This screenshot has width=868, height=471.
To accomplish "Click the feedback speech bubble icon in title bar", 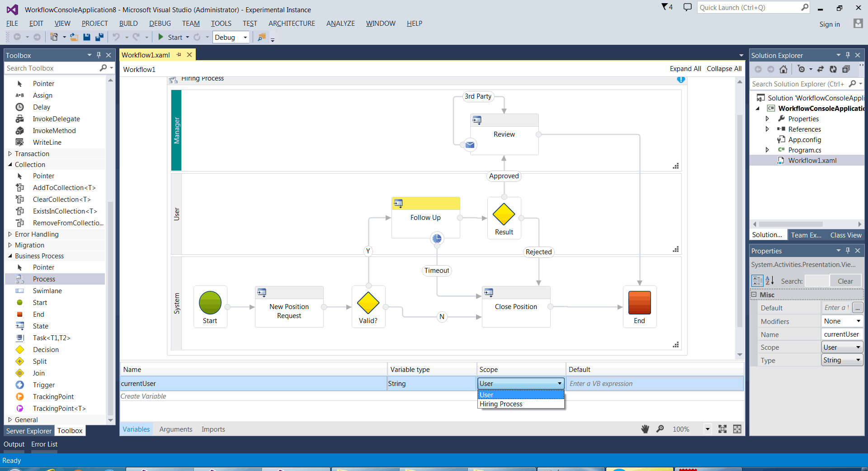I will [x=688, y=7].
